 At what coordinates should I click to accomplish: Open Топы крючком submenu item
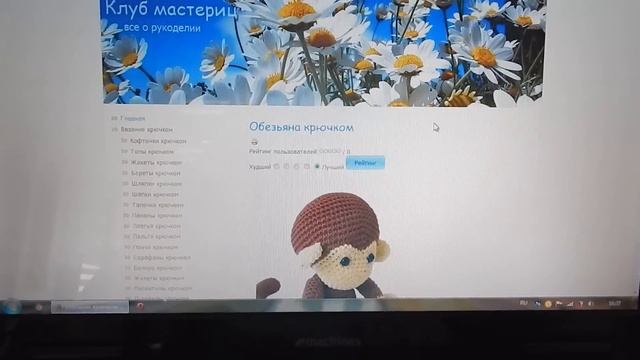[152, 151]
